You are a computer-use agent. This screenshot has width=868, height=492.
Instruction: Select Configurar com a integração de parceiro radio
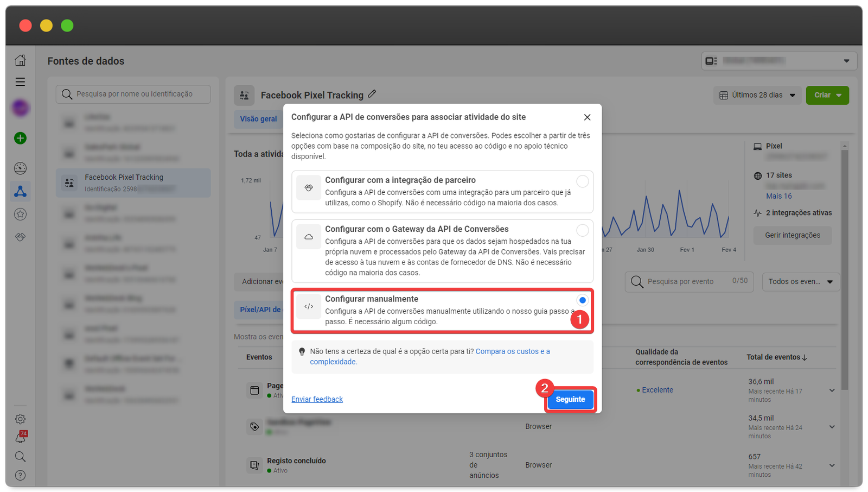(582, 181)
